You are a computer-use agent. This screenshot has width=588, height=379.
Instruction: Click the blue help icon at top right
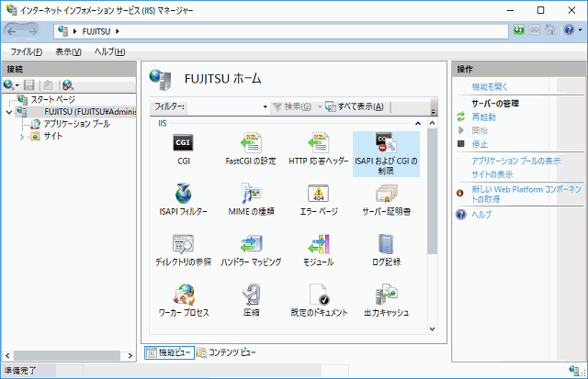(569, 30)
